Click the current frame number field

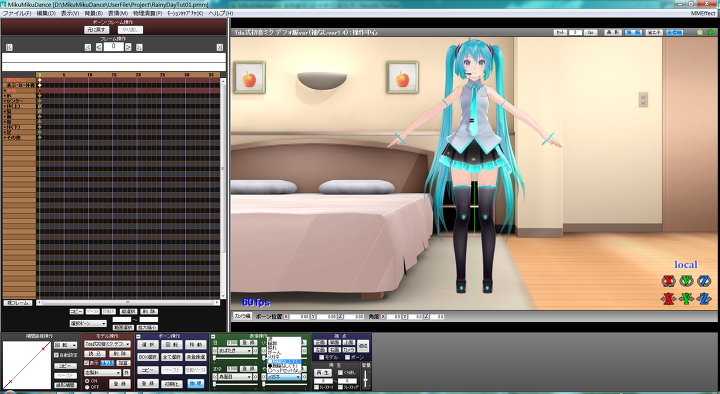(113, 47)
